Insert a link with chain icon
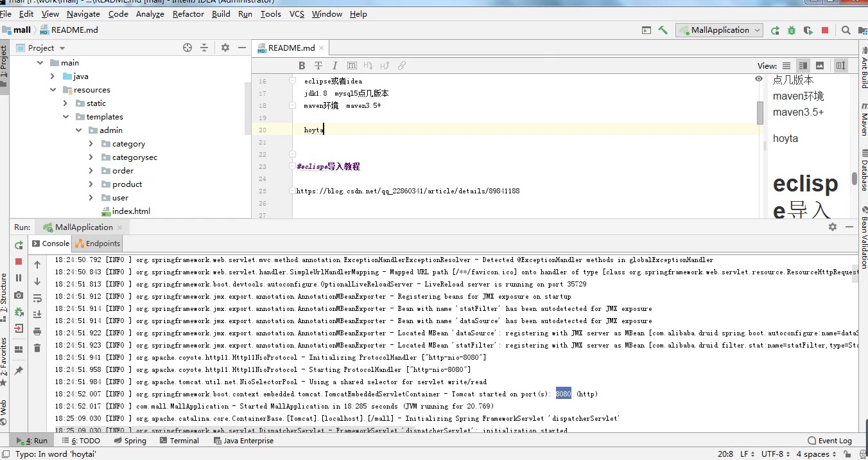868x460 pixels. 401,66
